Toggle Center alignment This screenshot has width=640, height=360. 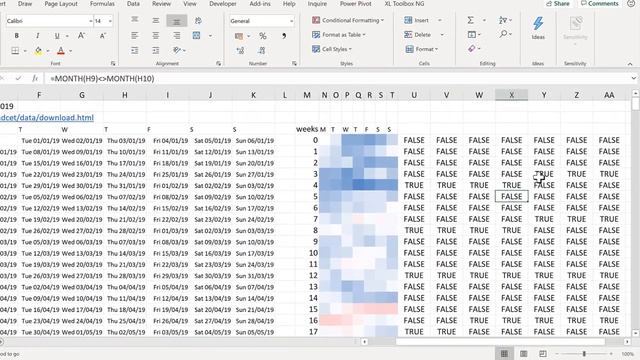pyautogui.click(x=156, y=36)
